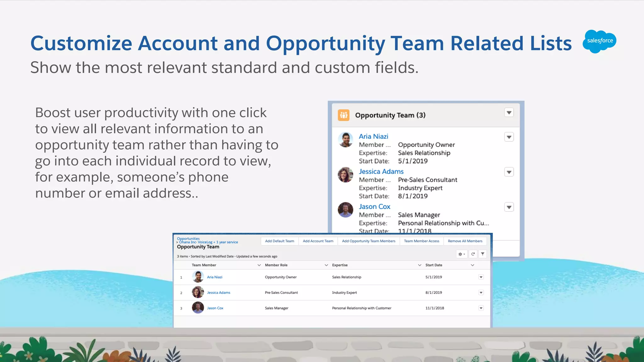644x362 pixels.
Task: Open row actions for Aria Niazi row
Action: point(481,277)
